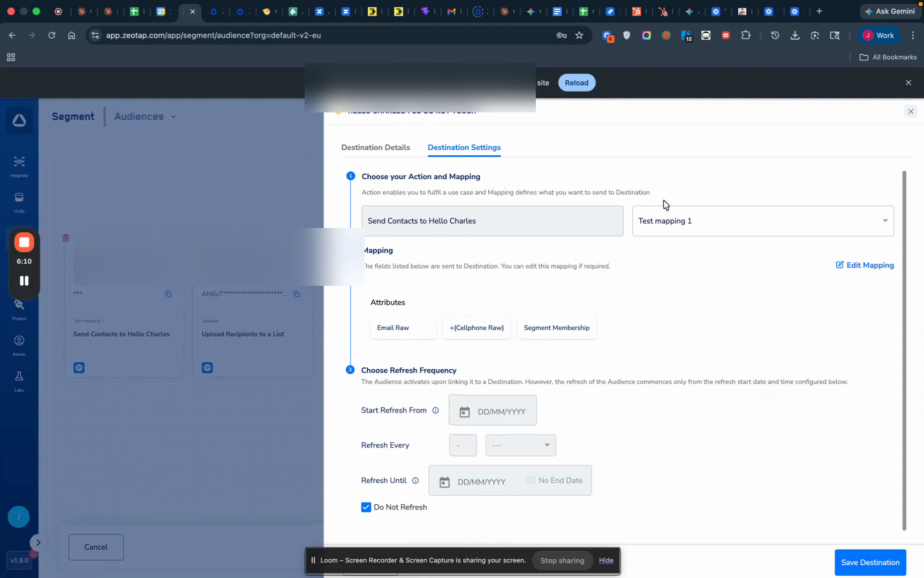Select the Email Raw attribute chip

[404, 328]
